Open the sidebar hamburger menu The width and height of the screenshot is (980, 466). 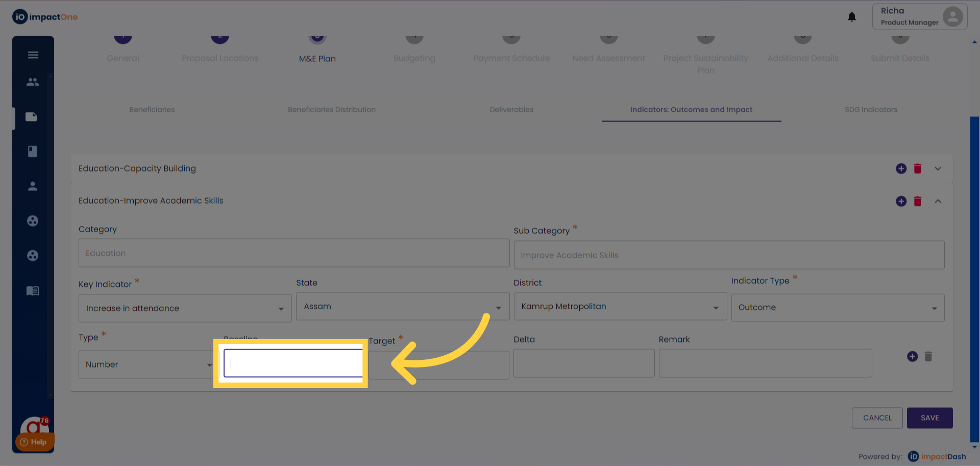(x=33, y=55)
